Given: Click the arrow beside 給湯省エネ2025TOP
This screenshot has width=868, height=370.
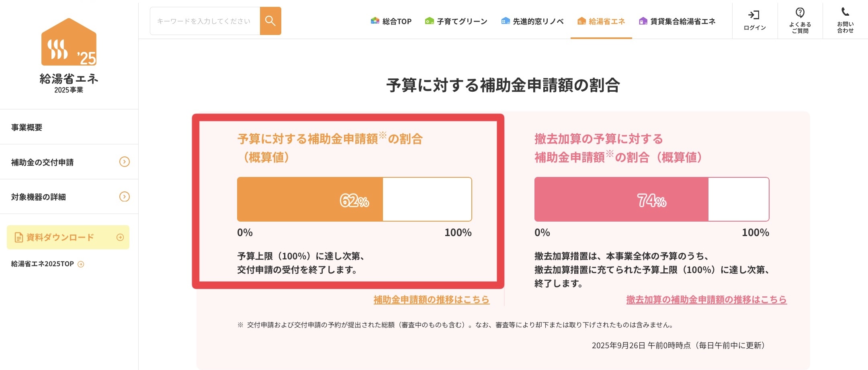Looking at the screenshot, I should [81, 264].
